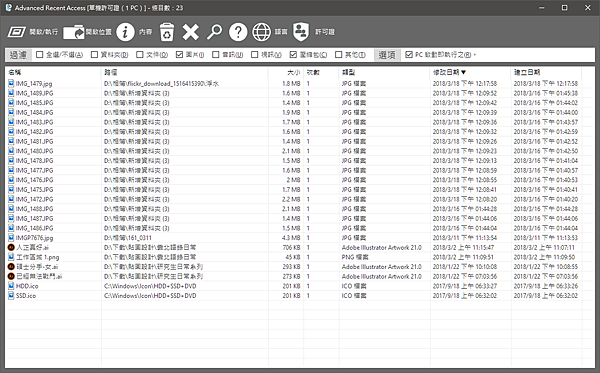Click the C:\Windows\Icon path of HDD.ico
Screen dimensions: 600x373
[150, 286]
